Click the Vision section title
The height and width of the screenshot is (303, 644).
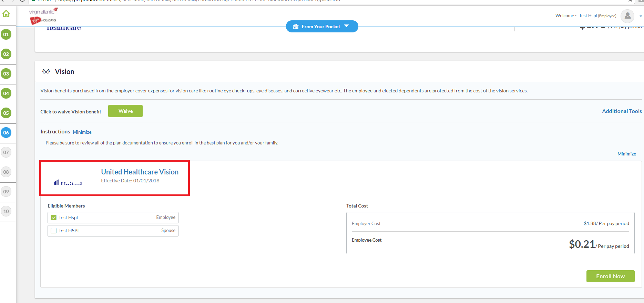point(64,72)
